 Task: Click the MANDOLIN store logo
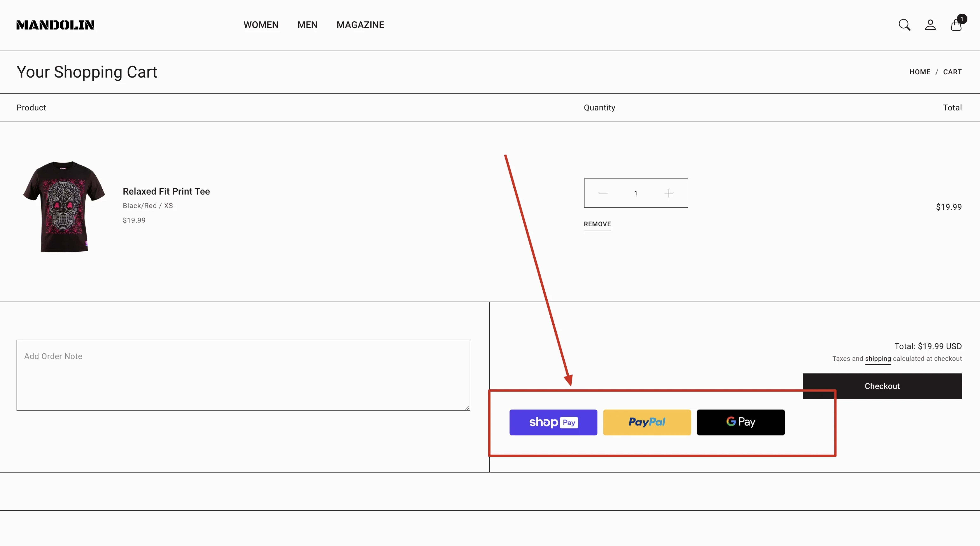[55, 25]
